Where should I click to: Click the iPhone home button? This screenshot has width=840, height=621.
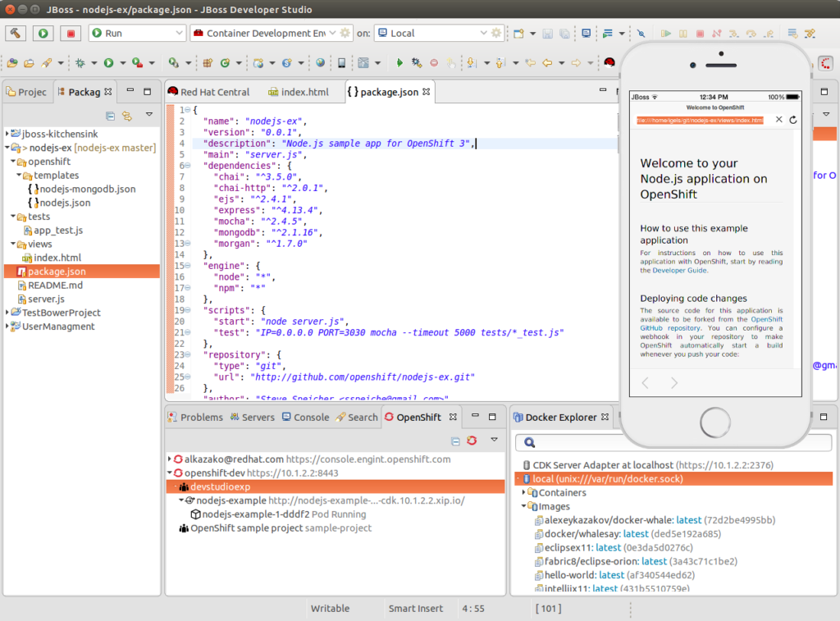(x=714, y=422)
